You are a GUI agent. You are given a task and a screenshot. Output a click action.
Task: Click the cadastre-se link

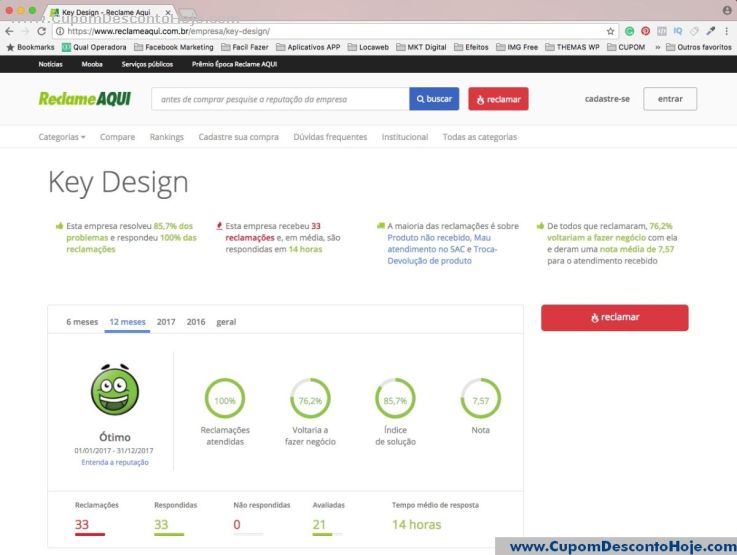click(x=607, y=99)
